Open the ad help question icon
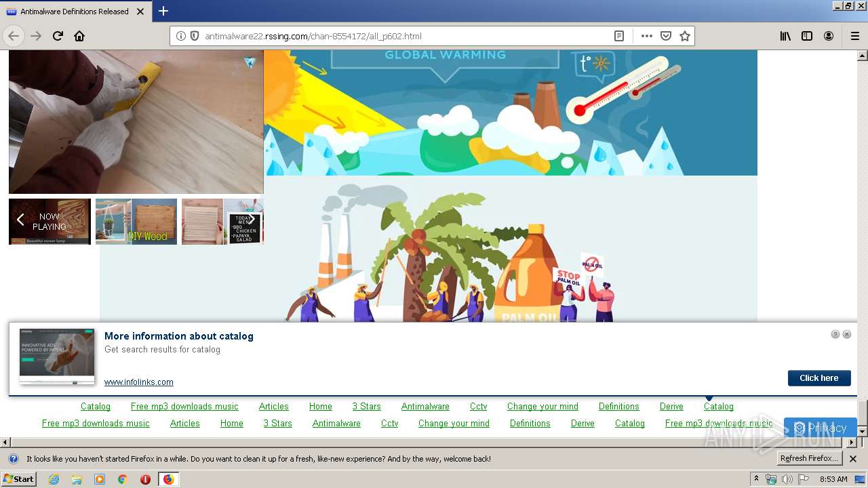The image size is (868, 488). pyautogui.click(x=835, y=334)
